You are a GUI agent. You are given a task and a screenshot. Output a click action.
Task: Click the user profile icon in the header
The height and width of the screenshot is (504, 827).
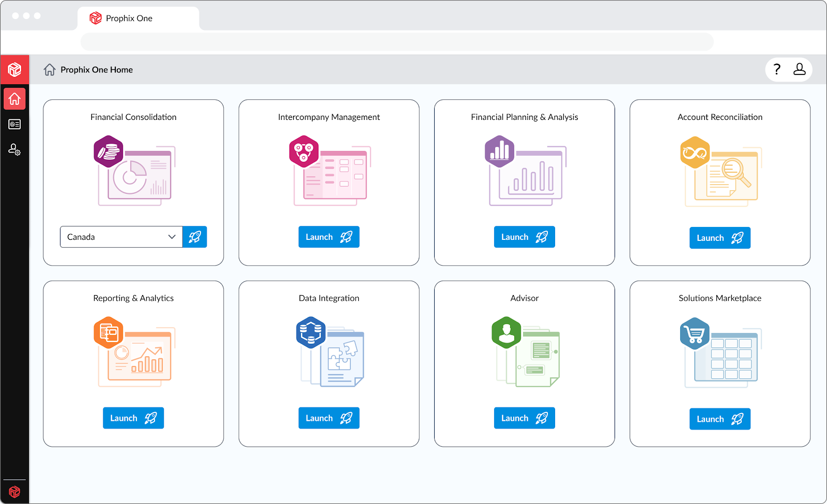[x=800, y=69]
